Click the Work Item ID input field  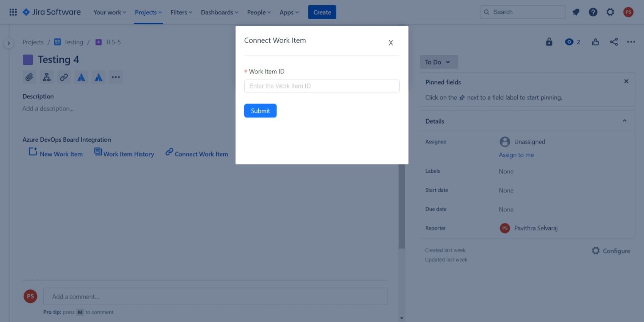(x=322, y=86)
